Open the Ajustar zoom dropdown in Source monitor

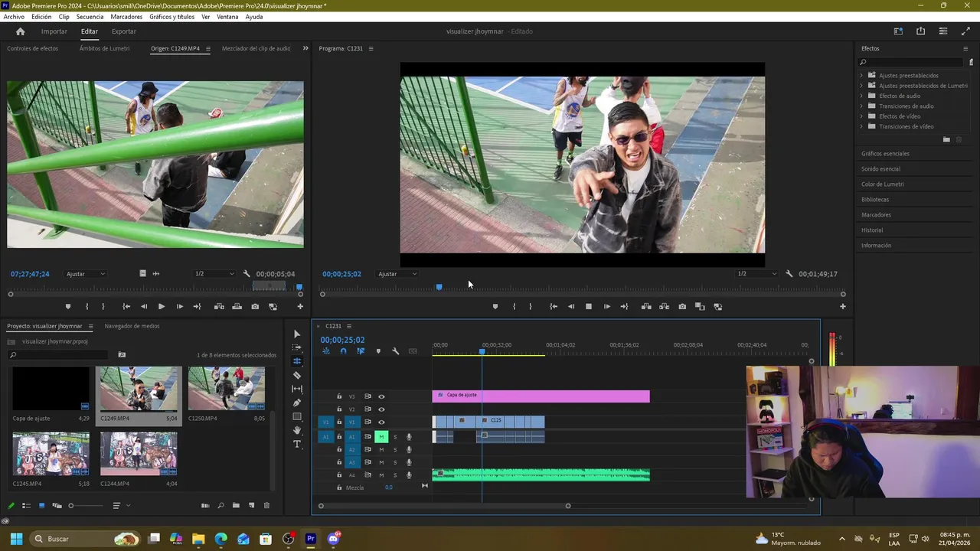pyautogui.click(x=85, y=274)
